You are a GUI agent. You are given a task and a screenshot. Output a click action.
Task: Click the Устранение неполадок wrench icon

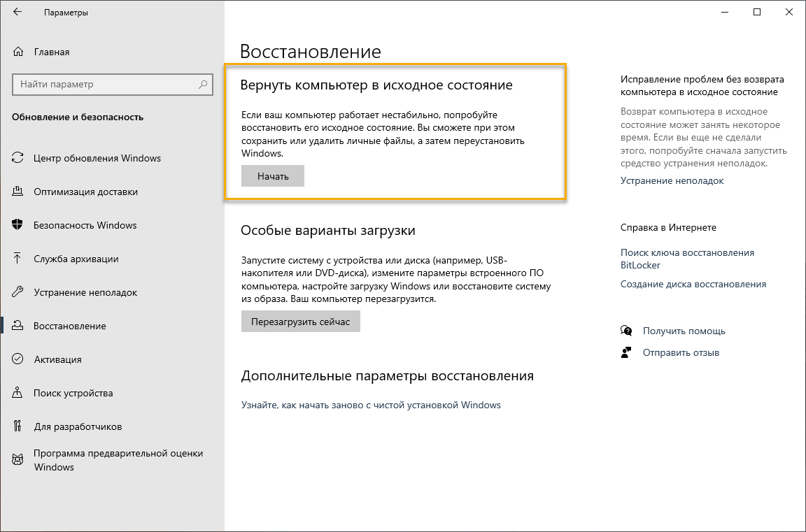(18, 292)
